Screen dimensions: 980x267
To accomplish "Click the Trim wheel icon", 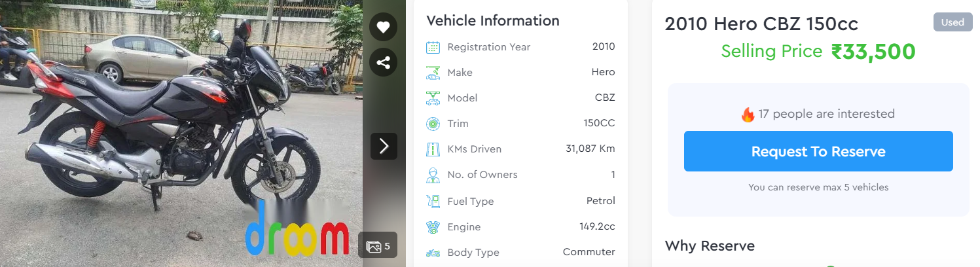I will [x=433, y=124].
